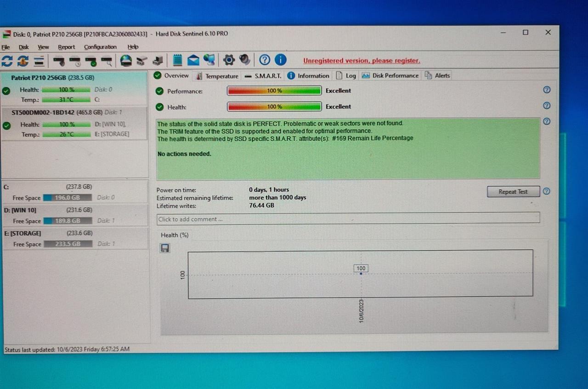Click the '0 days, 1 hours' power-on value
The height and width of the screenshot is (389, 588).
point(269,189)
